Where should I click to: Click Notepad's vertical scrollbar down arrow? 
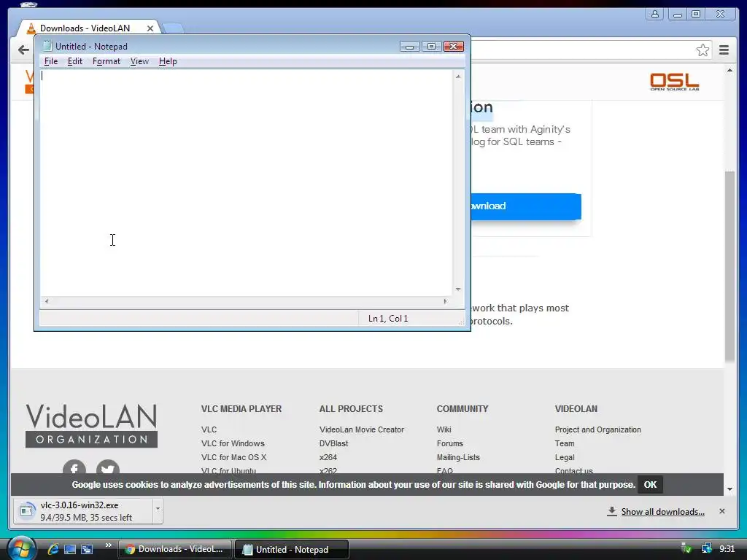click(x=458, y=289)
